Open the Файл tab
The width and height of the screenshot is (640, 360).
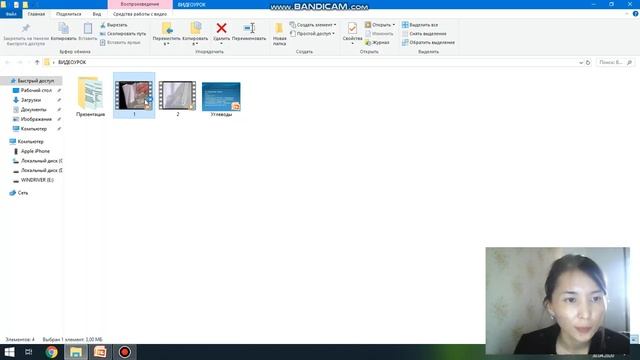coord(11,14)
